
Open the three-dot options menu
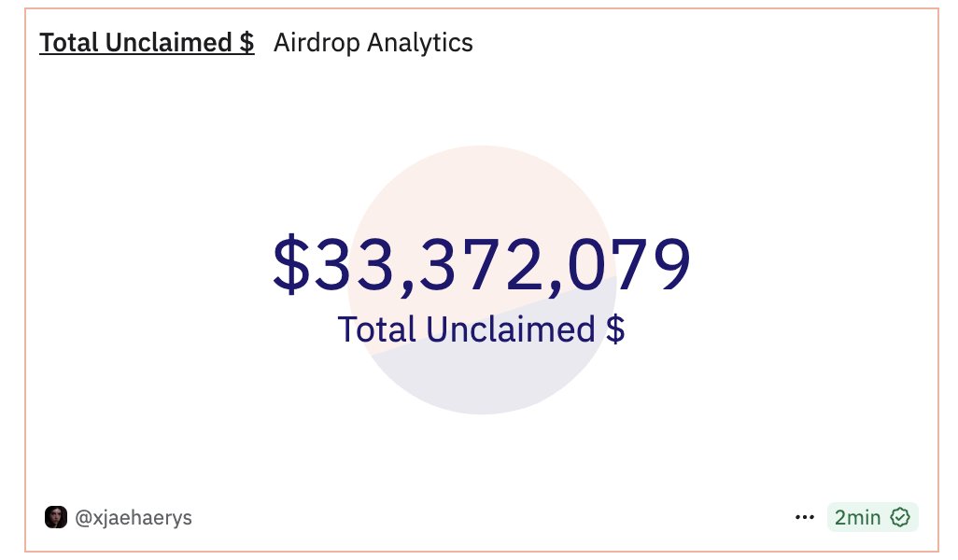click(805, 517)
